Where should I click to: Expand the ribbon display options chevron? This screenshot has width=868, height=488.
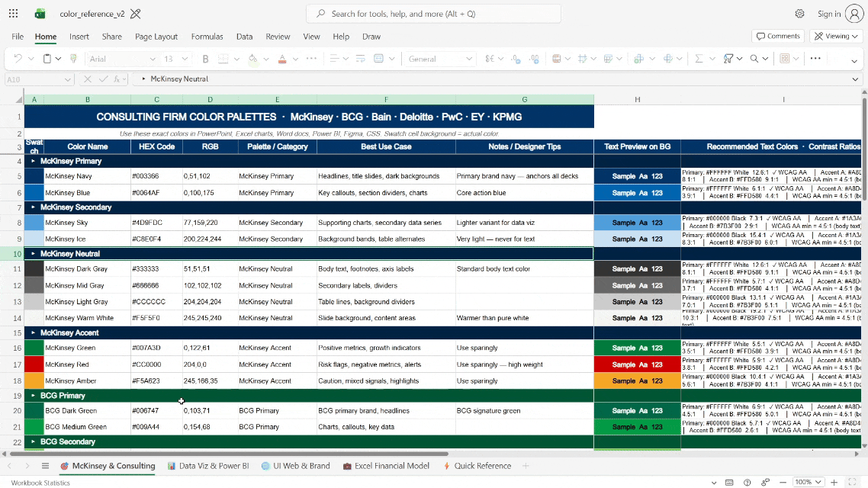(x=854, y=61)
